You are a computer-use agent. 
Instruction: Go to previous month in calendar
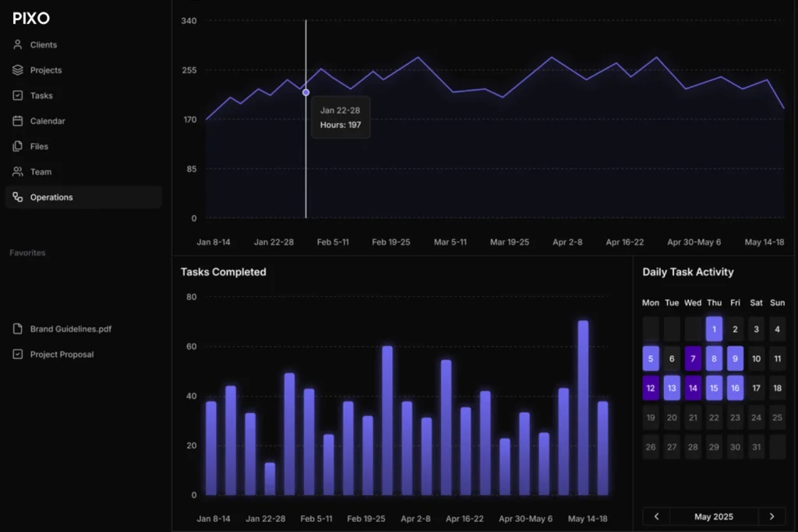656,516
